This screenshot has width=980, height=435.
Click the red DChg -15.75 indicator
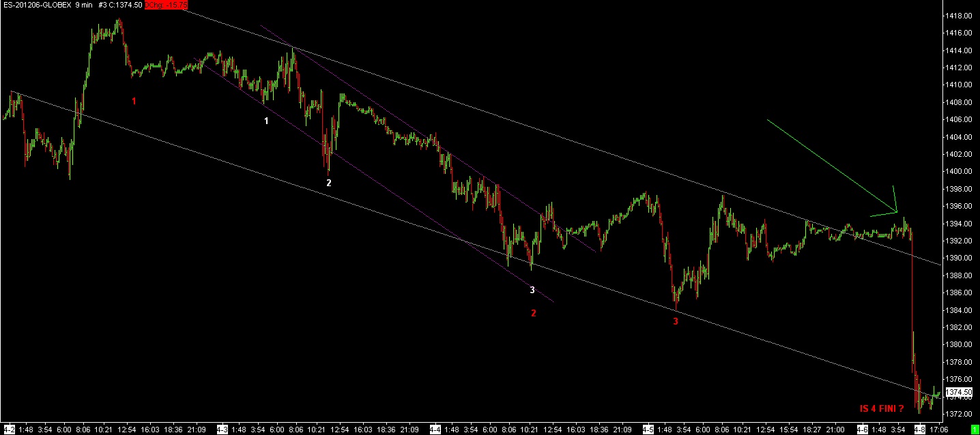(x=165, y=5)
